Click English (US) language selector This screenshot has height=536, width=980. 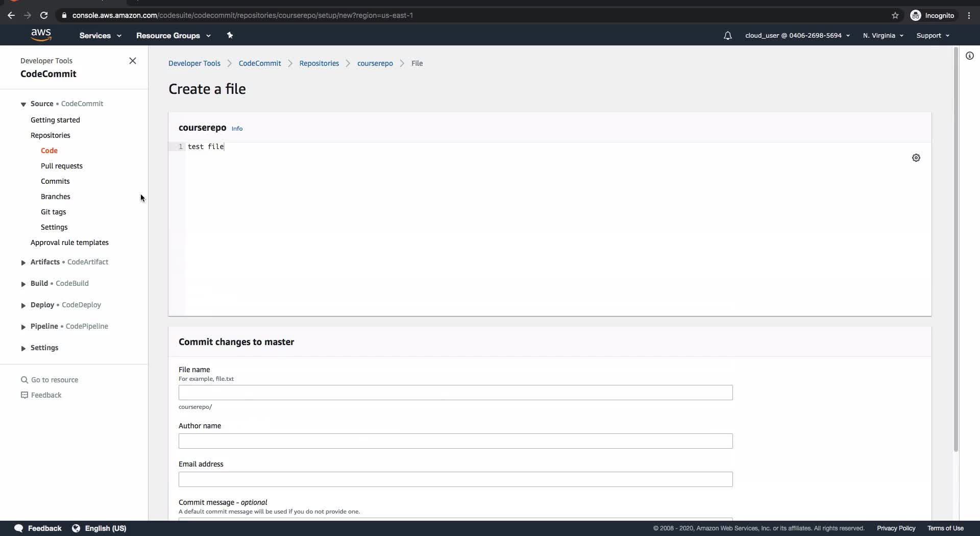click(x=106, y=528)
